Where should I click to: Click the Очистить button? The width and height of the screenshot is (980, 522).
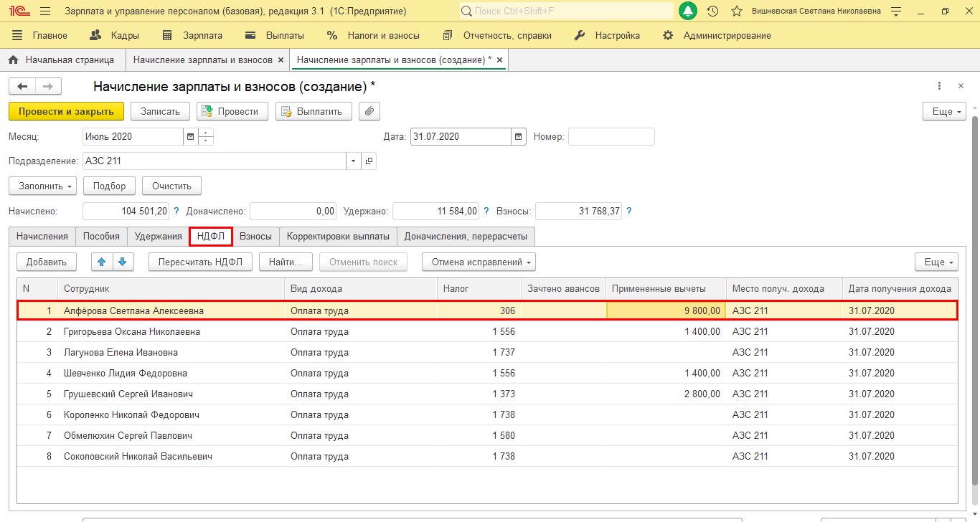coord(171,186)
